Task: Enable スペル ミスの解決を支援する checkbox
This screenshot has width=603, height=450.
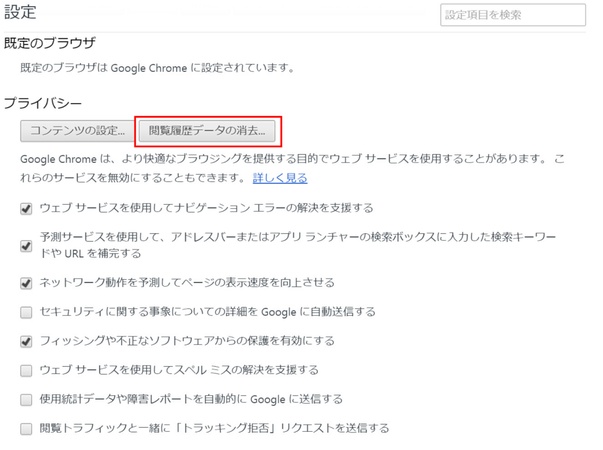Action: 26,371
